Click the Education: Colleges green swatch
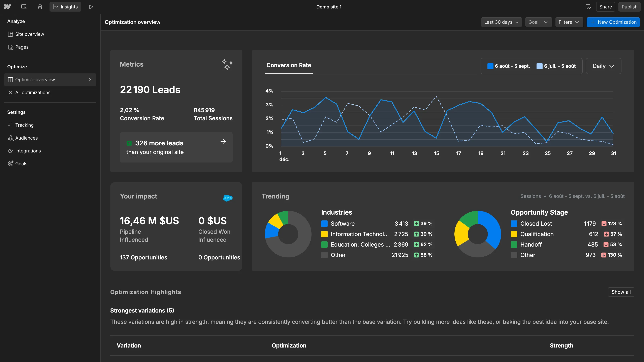 click(324, 245)
